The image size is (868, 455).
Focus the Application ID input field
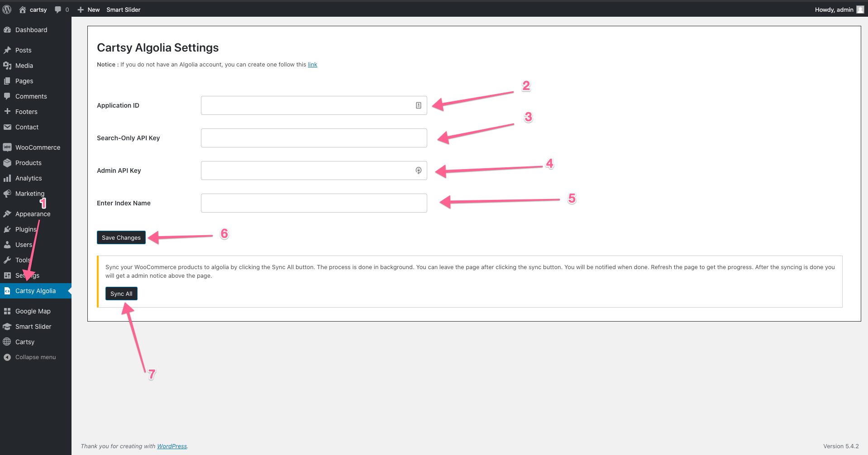pos(314,105)
